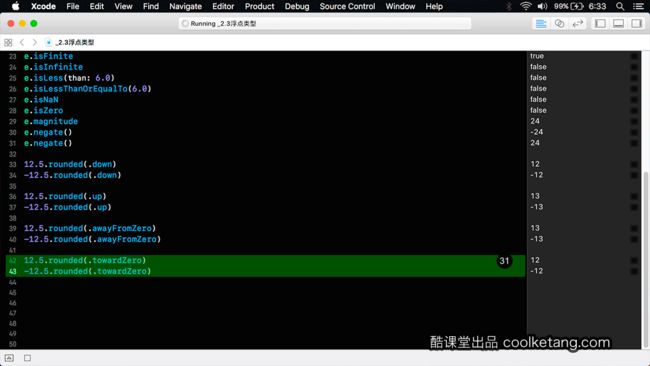Open the Window menu
The image size is (650, 366).
(400, 6)
